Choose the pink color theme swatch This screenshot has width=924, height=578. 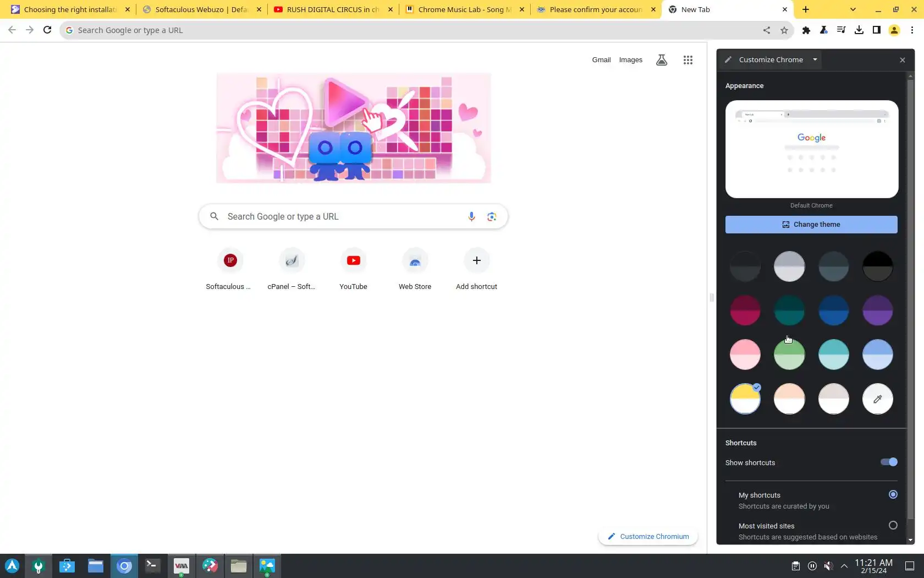[745, 355]
